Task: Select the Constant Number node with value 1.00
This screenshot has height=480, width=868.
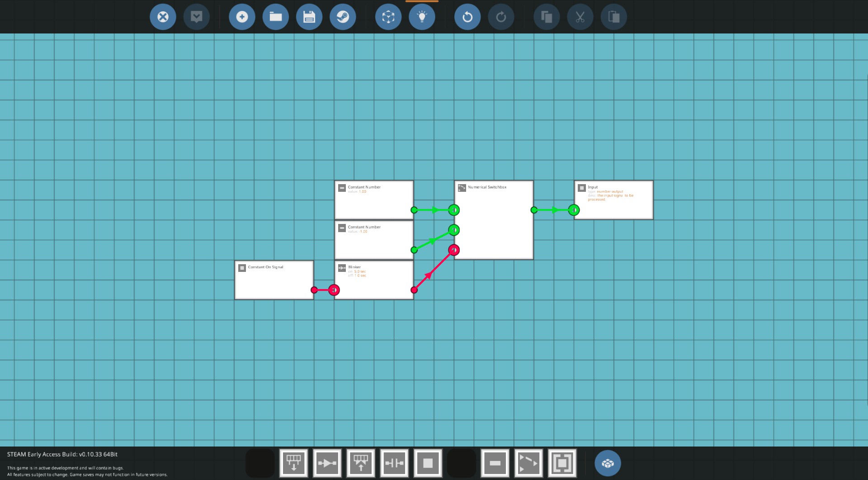Action: [x=374, y=200]
